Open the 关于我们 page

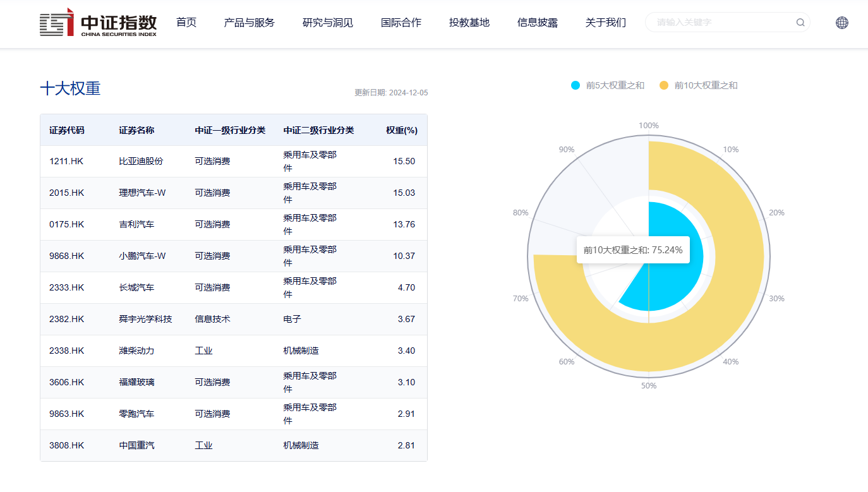606,23
